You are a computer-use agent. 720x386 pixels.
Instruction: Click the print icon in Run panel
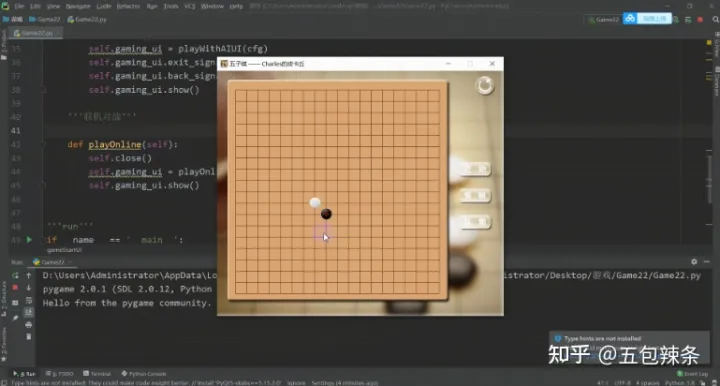pyautogui.click(x=28, y=324)
